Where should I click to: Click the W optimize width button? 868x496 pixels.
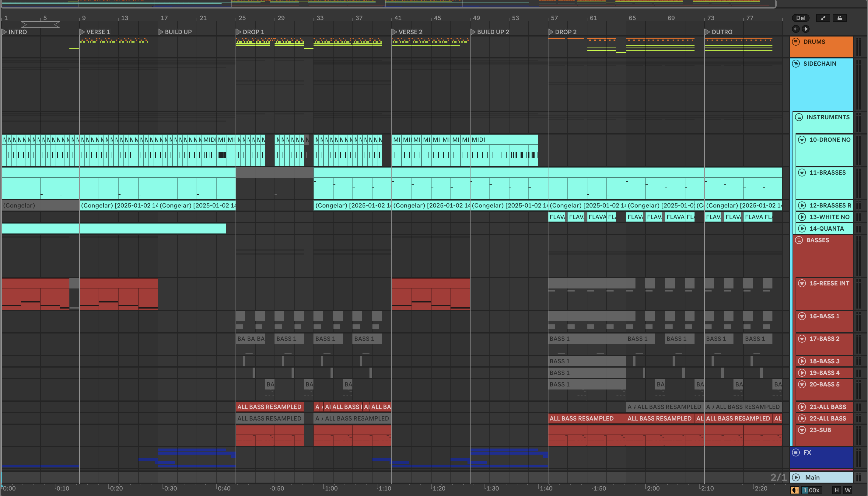coord(848,490)
